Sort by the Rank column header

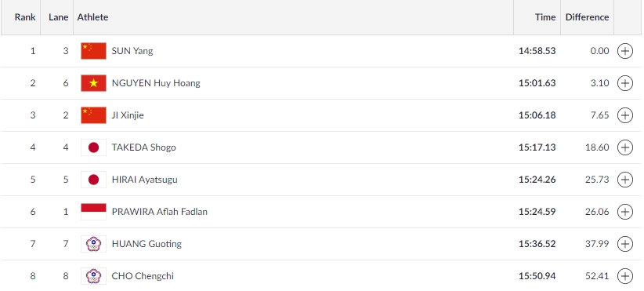(x=25, y=17)
